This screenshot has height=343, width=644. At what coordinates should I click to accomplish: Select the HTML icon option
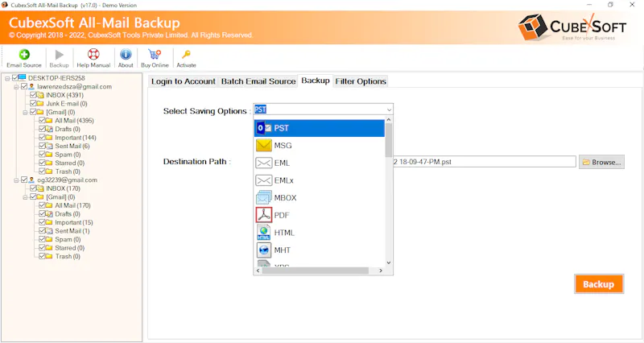pos(264,233)
